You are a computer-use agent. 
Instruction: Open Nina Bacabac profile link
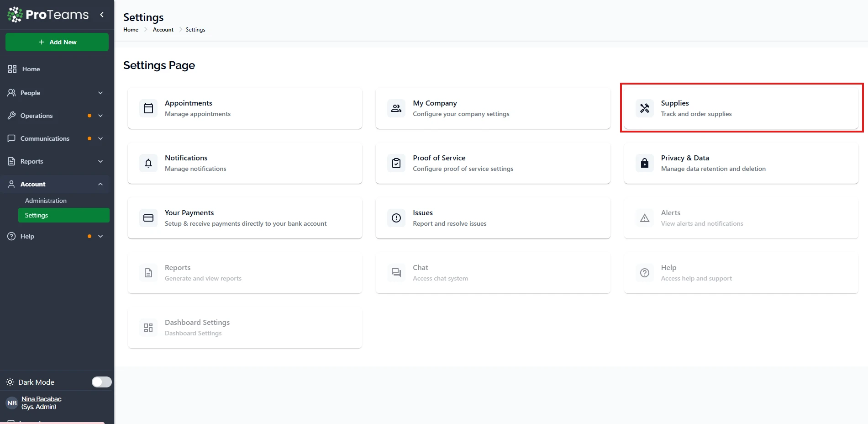[41, 399]
